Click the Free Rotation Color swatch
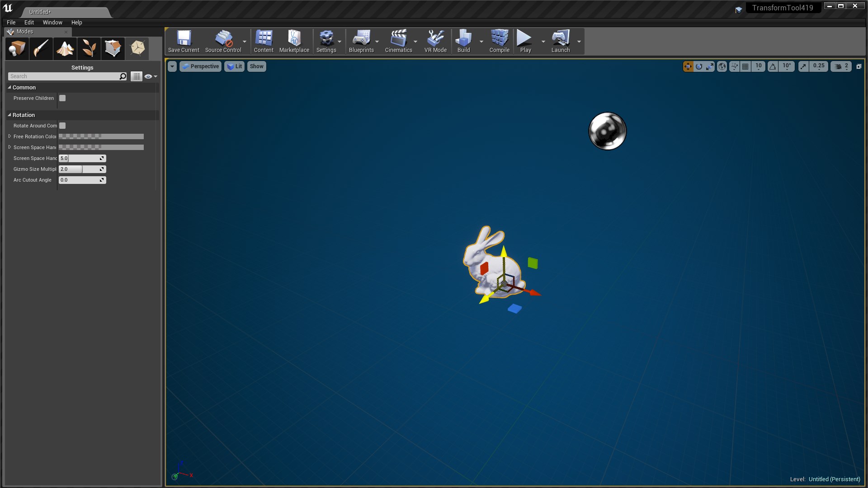This screenshot has height=488, width=868. coord(101,136)
